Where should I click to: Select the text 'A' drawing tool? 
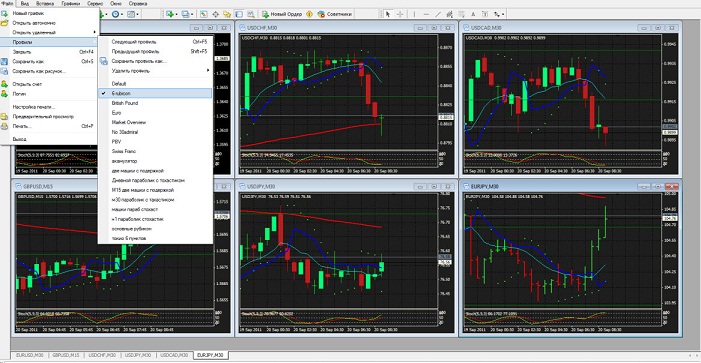point(473,14)
